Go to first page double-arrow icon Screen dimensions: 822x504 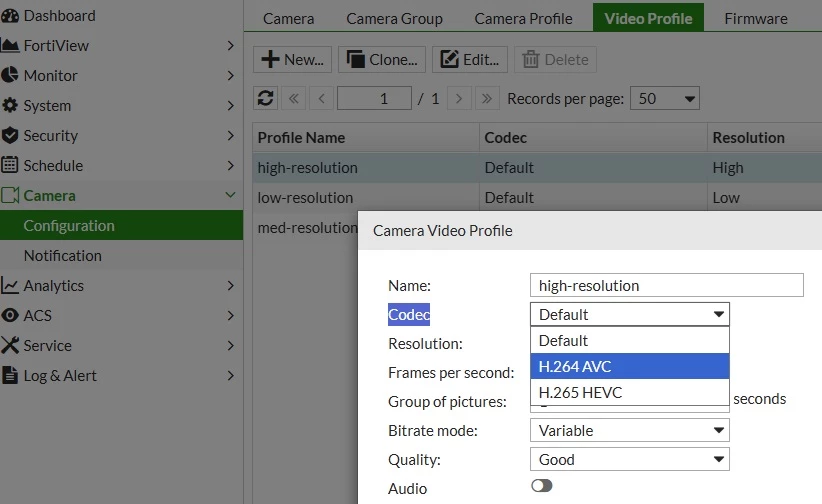click(294, 98)
